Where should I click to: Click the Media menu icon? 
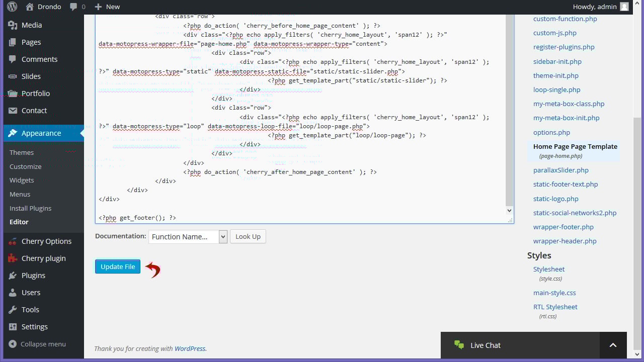click(x=13, y=25)
